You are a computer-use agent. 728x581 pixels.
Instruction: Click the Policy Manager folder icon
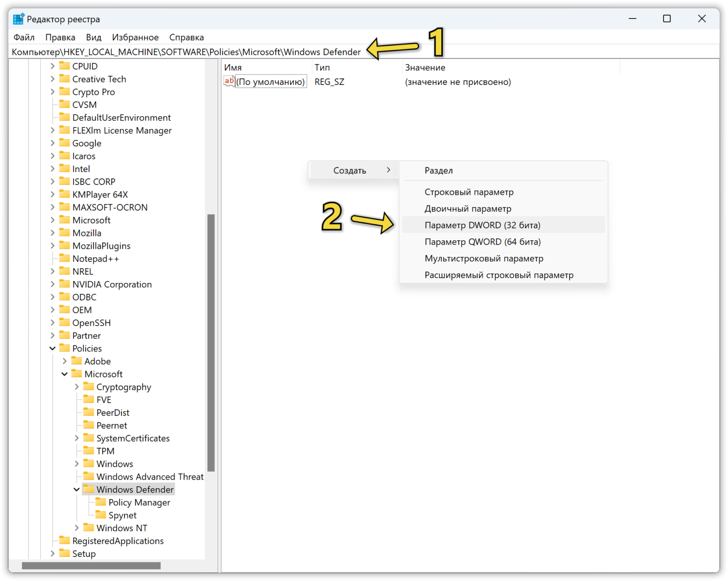(100, 502)
